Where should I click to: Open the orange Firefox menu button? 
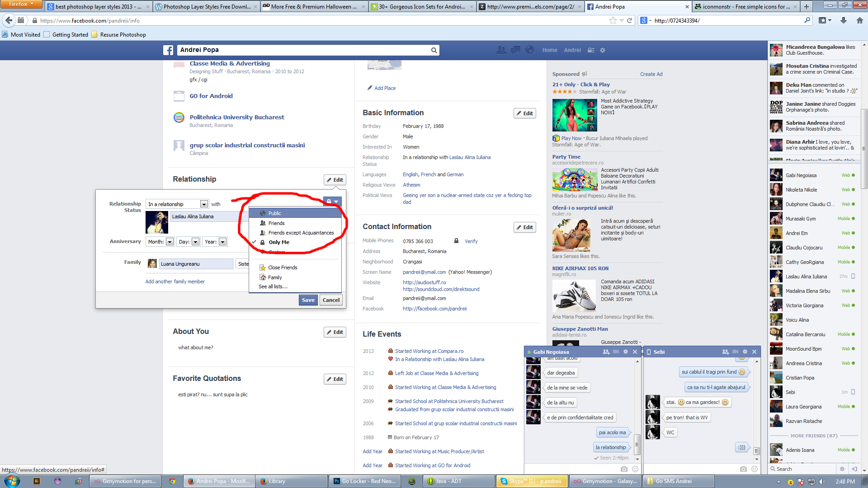tap(21, 4)
